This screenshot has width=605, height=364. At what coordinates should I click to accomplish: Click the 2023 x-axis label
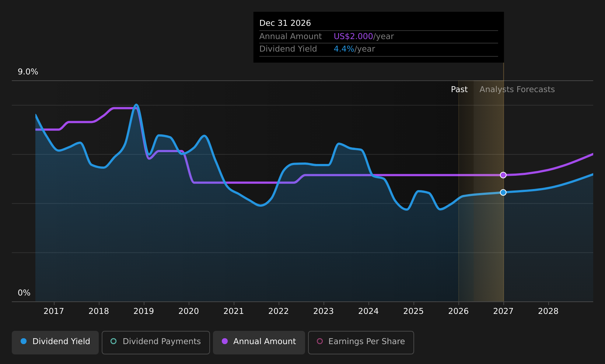[324, 311]
